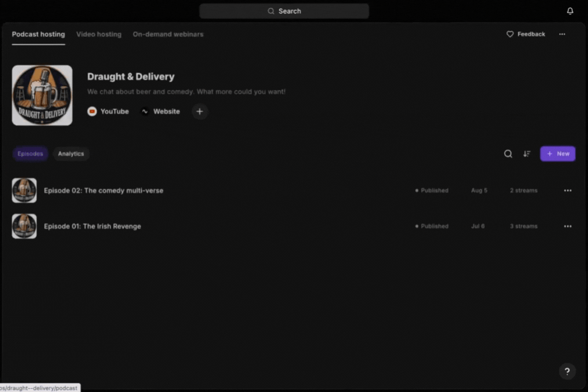Open the more options menu beside Feedback

(x=562, y=34)
